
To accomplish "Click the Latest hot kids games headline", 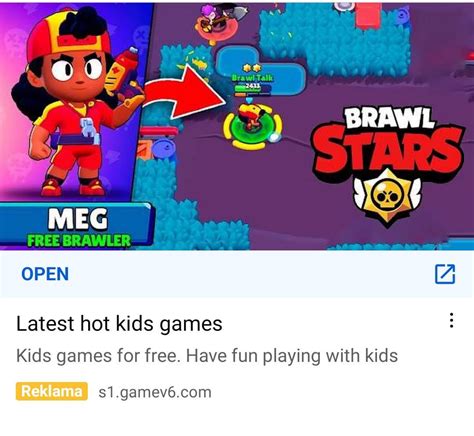I will coord(119,324).
